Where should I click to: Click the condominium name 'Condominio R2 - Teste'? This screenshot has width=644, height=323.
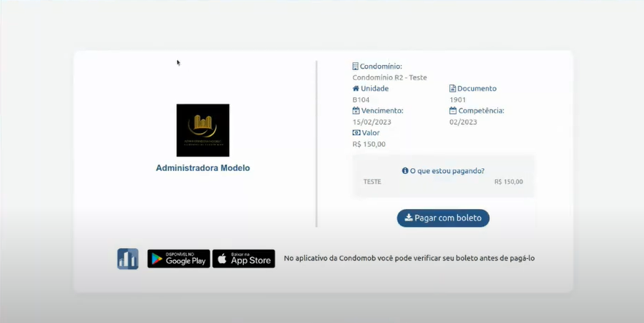point(389,77)
